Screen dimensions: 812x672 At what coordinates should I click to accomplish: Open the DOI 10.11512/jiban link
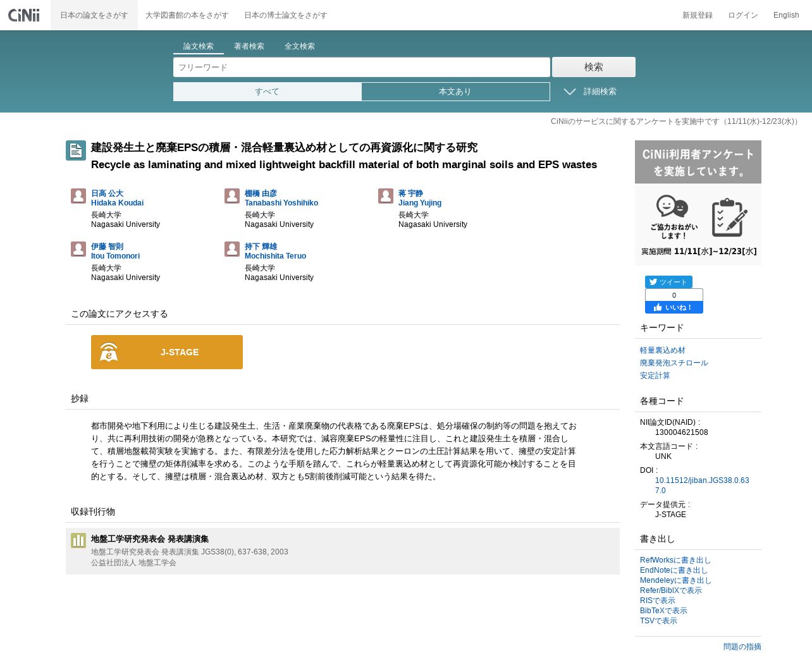(x=702, y=486)
